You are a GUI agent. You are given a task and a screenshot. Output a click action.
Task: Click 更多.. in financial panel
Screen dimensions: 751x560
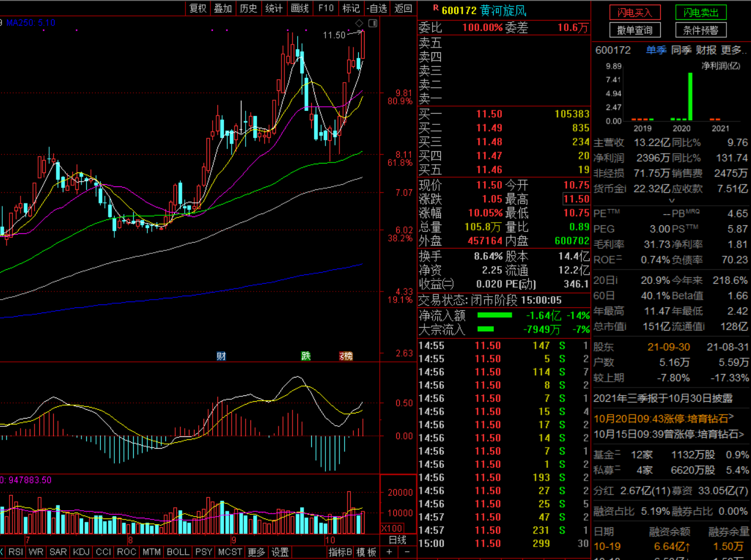(x=734, y=50)
